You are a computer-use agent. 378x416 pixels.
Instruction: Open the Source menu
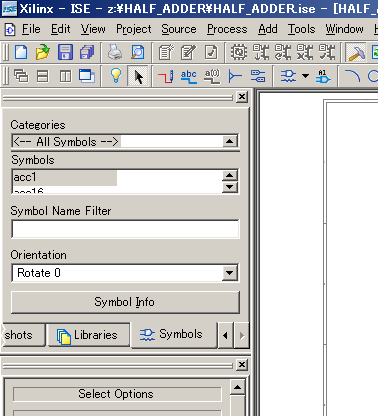pyautogui.click(x=179, y=29)
